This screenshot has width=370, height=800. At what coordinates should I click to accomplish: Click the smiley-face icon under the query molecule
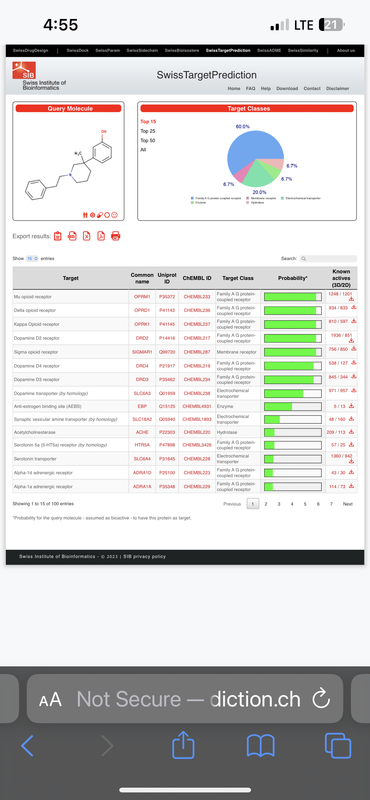pyautogui.click(x=115, y=215)
